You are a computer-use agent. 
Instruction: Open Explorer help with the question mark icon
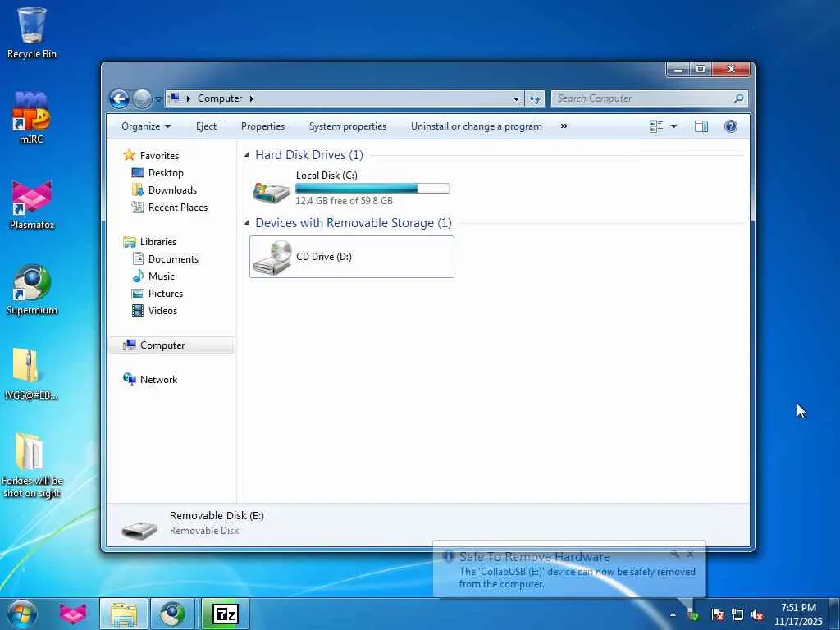731,126
